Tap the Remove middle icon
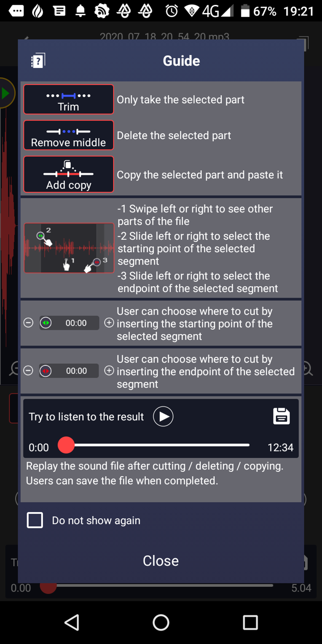This screenshot has height=644, width=322. (x=69, y=135)
